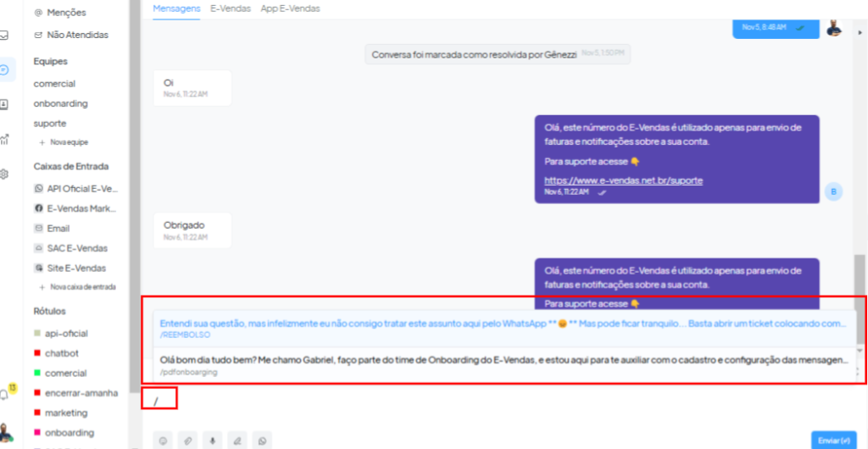Filter by the comercial label under Rótulos
The height and width of the screenshot is (449, 868).
pos(60,374)
